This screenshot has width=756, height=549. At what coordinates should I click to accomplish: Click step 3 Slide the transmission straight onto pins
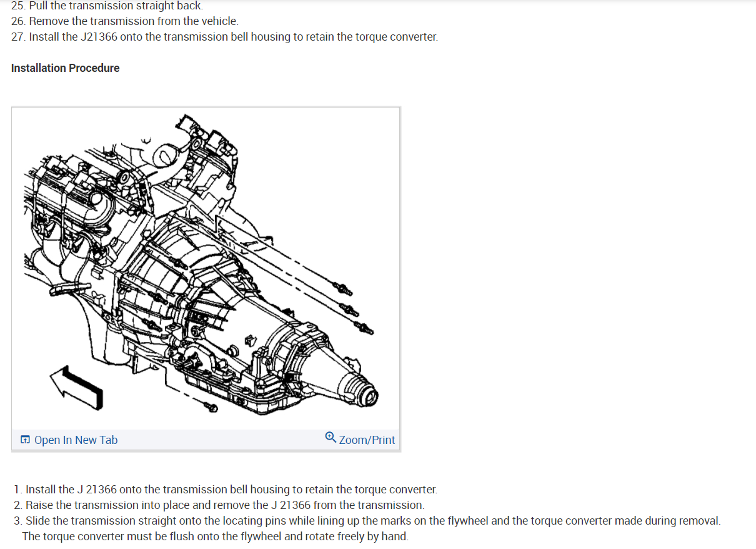(x=367, y=521)
